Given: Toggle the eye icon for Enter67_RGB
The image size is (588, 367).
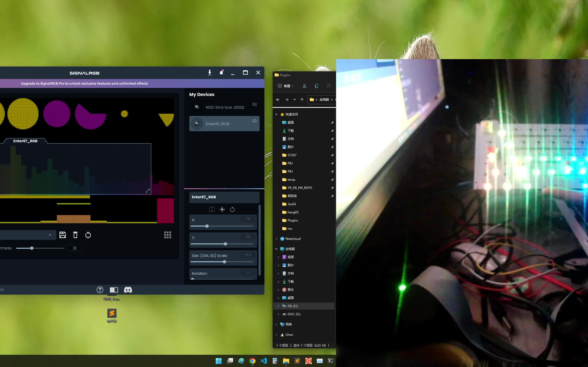Looking at the screenshot, I should click(254, 121).
